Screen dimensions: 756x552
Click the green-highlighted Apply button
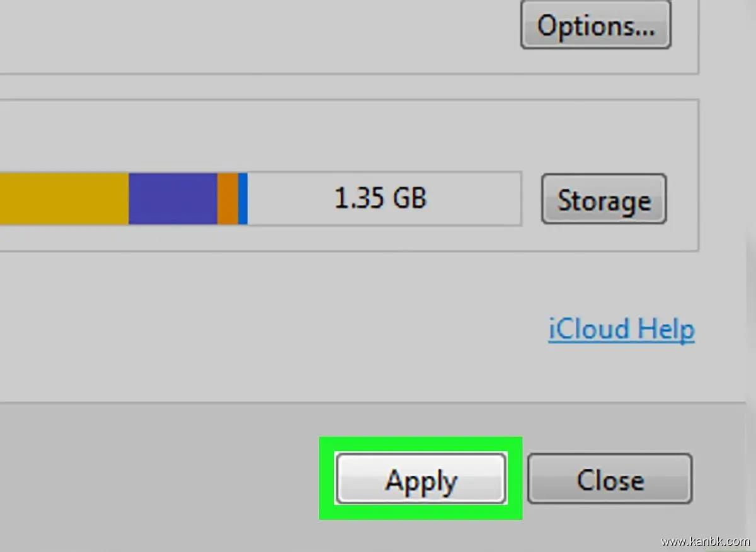(x=421, y=480)
